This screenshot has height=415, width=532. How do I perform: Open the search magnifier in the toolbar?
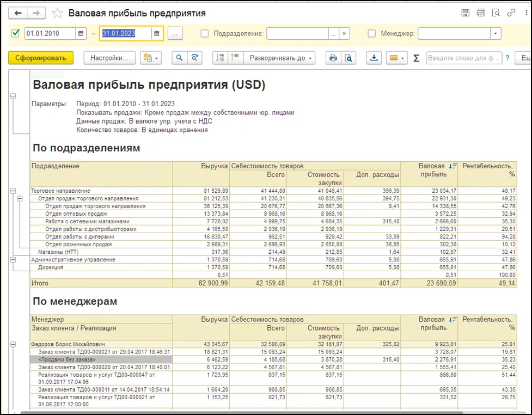click(179, 58)
